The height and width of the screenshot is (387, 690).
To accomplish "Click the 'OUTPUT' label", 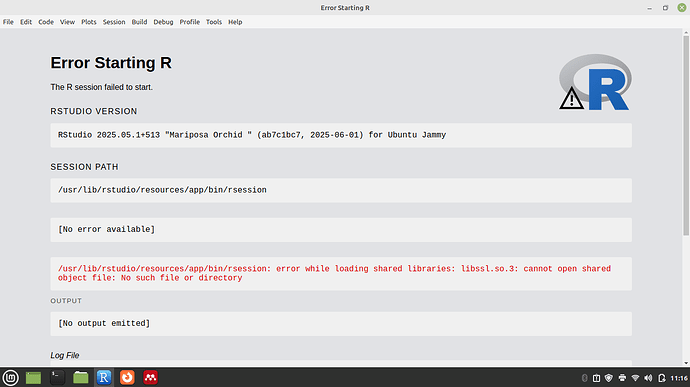I will [x=66, y=301].
